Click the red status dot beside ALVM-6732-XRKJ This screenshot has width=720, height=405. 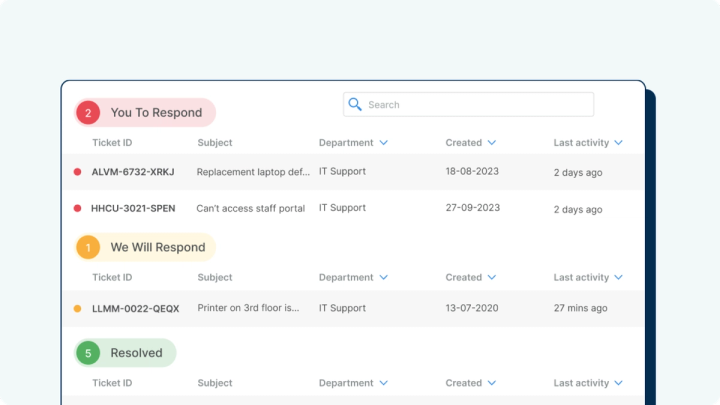(x=78, y=172)
